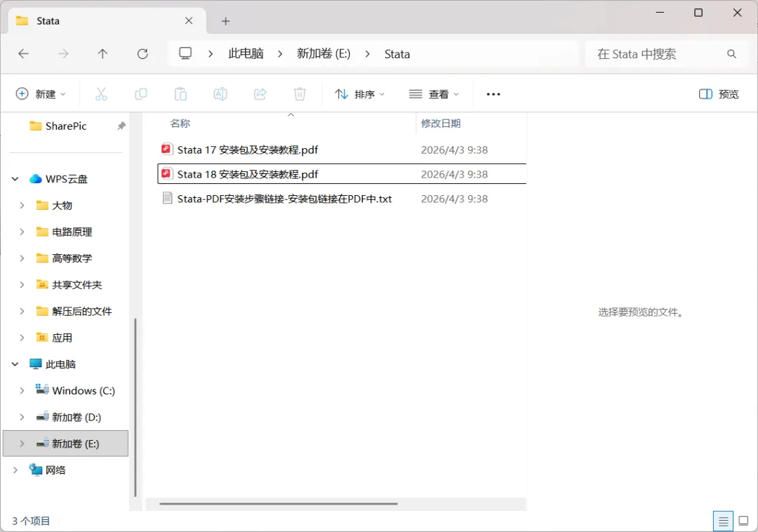Expand the 应用 folder node
Image resolution: width=758 pixels, height=532 pixels.
(22, 338)
